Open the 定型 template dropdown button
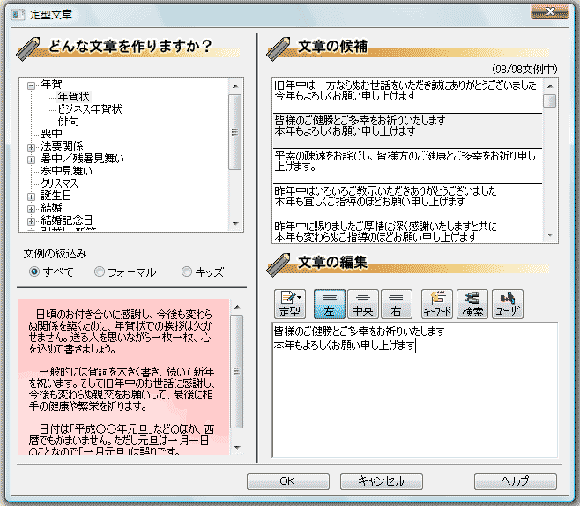580x506 pixels. pyautogui.click(x=290, y=304)
